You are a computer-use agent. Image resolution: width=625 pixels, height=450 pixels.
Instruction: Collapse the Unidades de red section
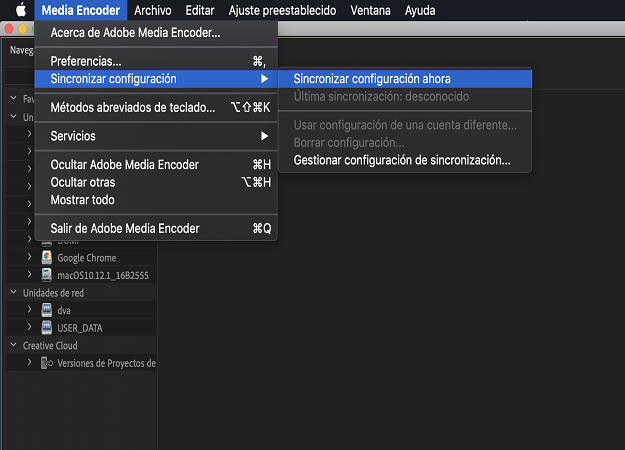tap(14, 293)
